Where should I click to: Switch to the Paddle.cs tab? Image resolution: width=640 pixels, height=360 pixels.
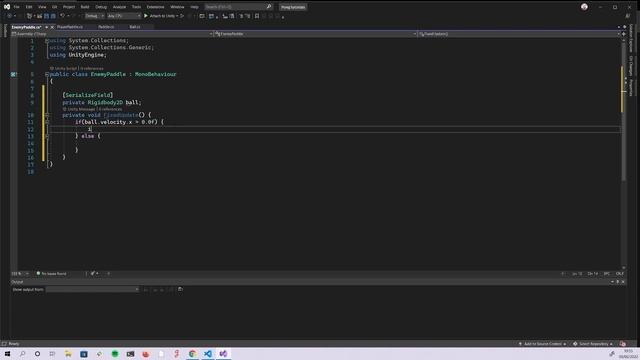pos(106,27)
